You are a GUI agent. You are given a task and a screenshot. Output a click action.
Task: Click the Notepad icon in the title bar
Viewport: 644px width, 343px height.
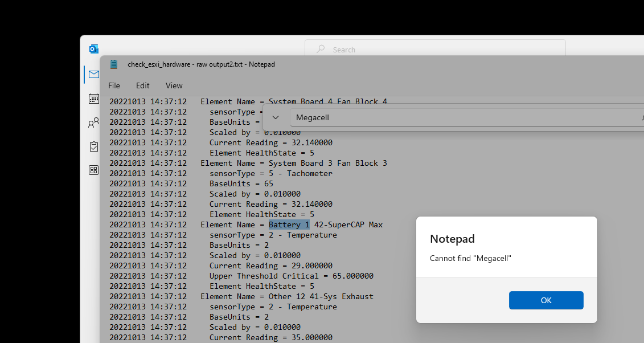[x=113, y=64]
